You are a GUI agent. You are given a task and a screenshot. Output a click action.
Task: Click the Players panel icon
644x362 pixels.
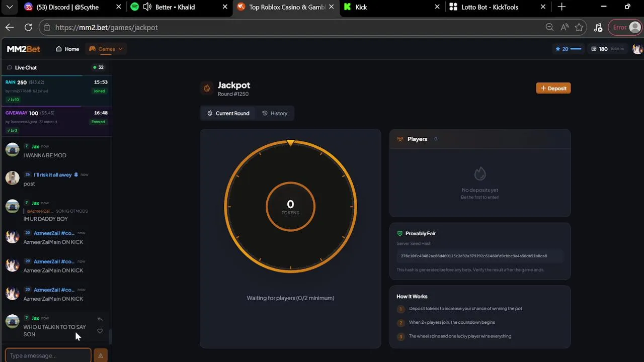coord(400,139)
